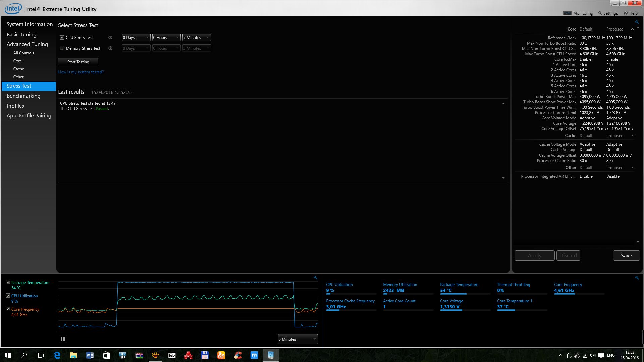Toggle the Package Temperature graph checkbox
Viewport: 644px width, 362px height.
point(8,282)
